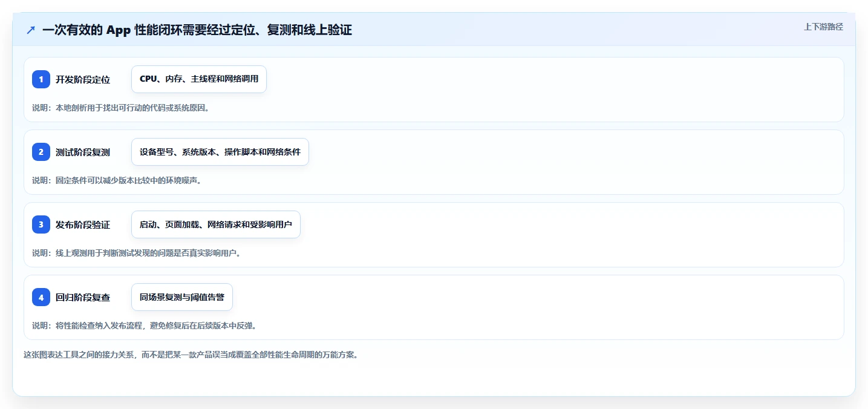Select the "CPU、内存、主线程和网络调用" chip
Viewport: 868px width, 409px height.
click(x=199, y=79)
